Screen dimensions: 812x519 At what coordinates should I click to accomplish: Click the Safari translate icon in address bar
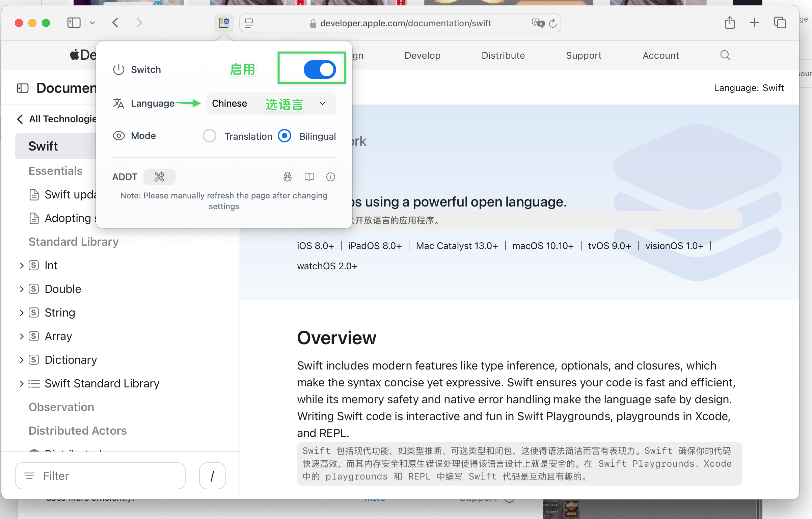coord(538,23)
